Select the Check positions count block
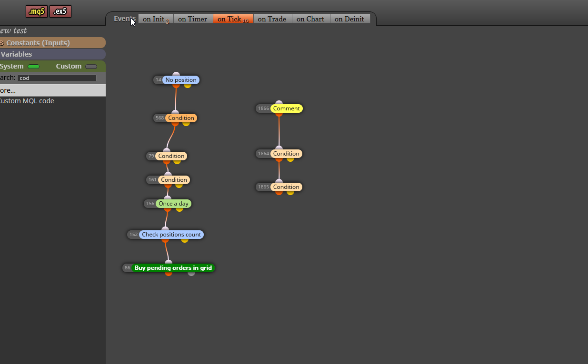 click(171, 235)
